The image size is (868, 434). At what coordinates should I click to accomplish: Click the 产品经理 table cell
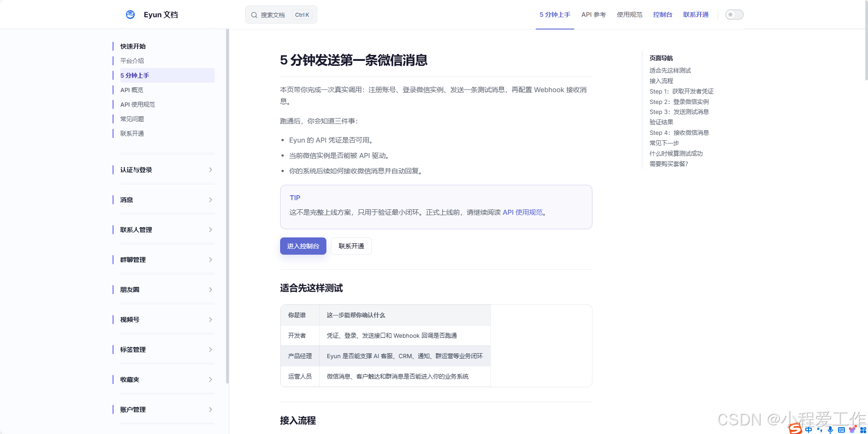(300, 356)
